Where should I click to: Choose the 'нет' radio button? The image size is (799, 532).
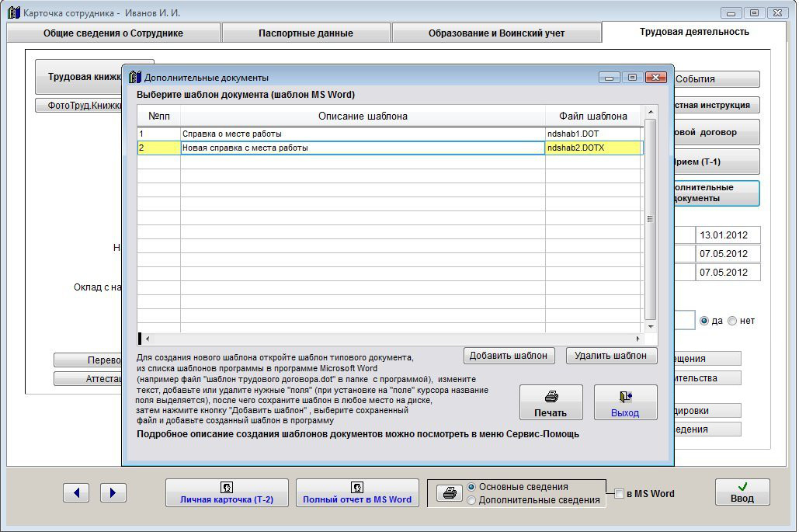(732, 321)
